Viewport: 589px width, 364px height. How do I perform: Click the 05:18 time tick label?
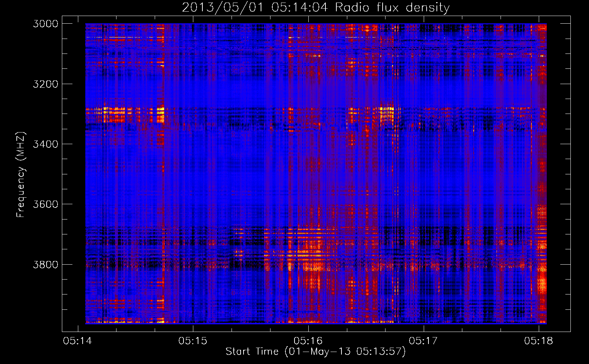(539, 341)
